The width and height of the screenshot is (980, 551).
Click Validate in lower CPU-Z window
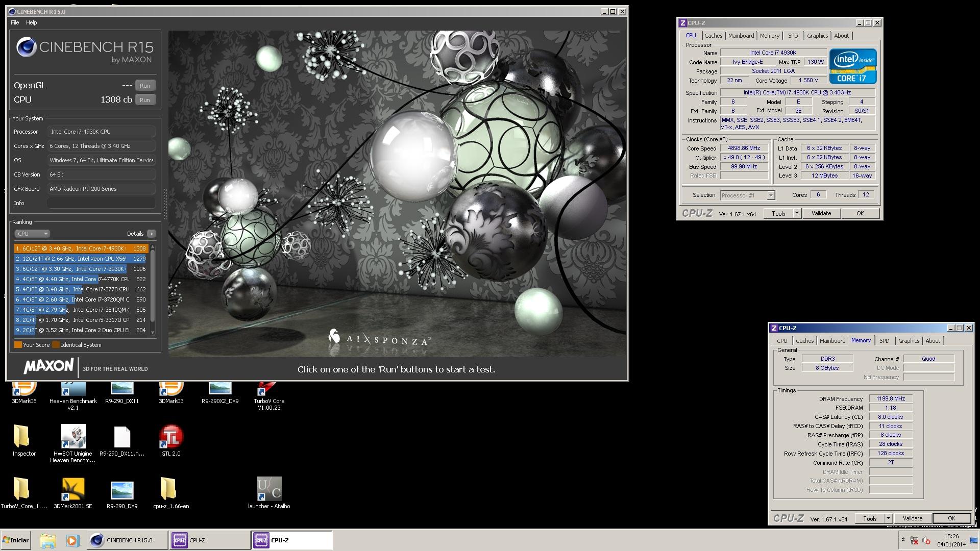[912, 518]
